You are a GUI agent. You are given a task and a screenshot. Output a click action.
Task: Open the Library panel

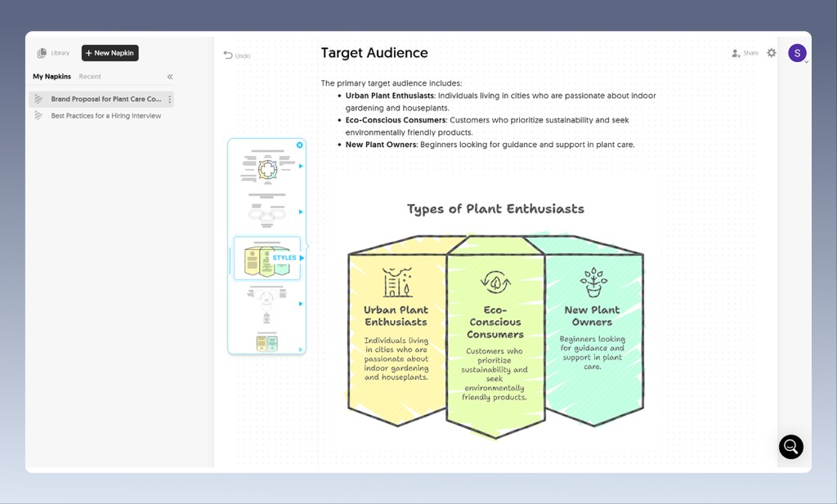coord(52,52)
